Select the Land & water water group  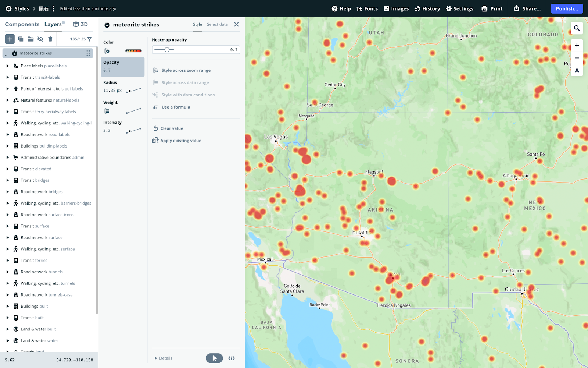tap(48, 341)
